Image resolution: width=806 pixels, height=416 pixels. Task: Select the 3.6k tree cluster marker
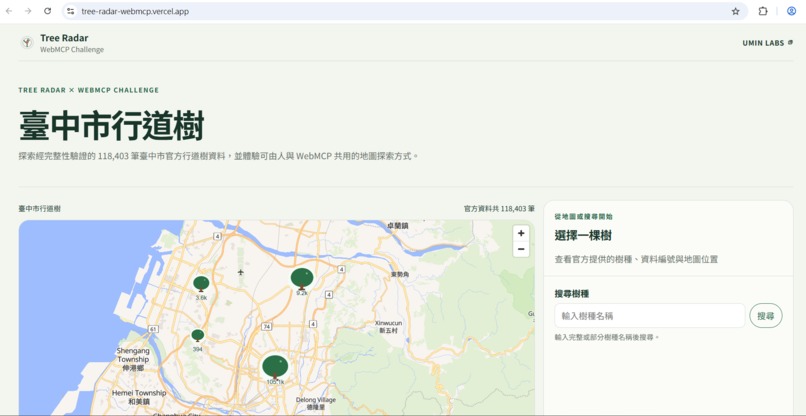201,284
